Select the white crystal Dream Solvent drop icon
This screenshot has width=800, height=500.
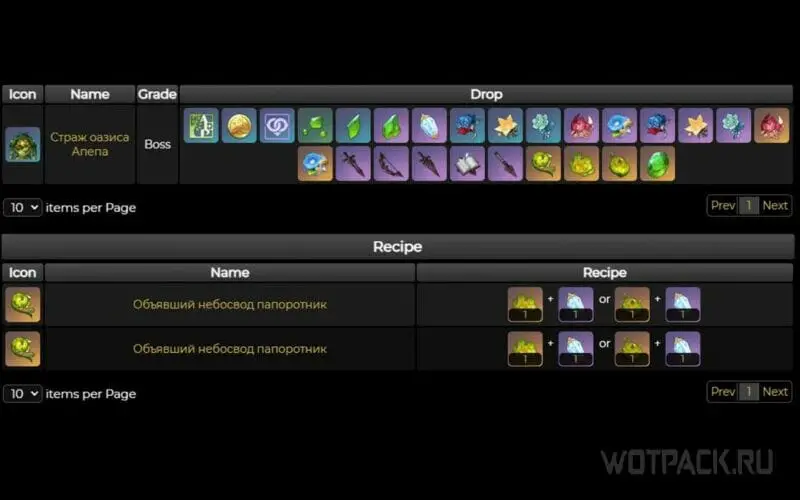click(x=429, y=126)
